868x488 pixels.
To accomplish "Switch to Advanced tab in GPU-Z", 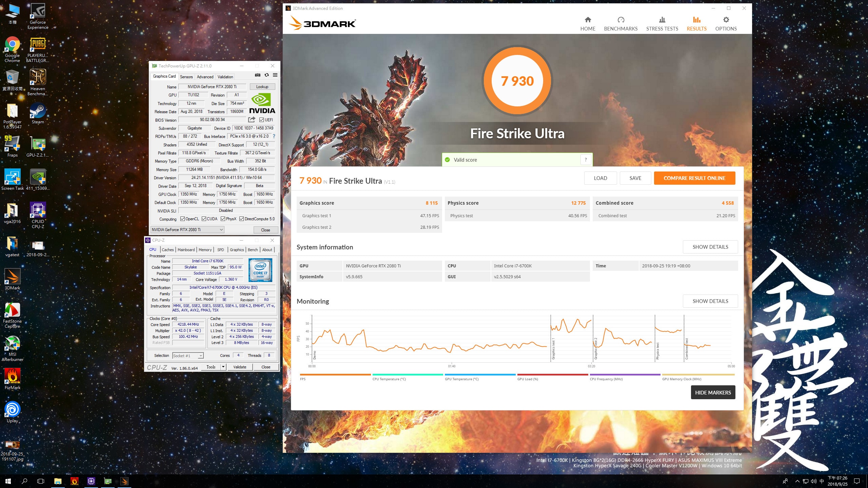I will 205,77.
